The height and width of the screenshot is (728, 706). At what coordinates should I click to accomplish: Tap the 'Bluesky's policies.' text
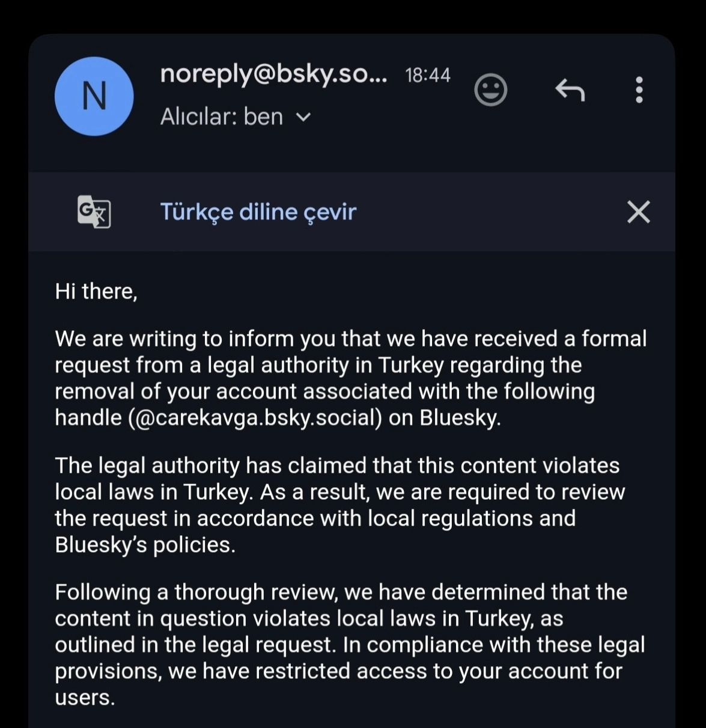(x=145, y=545)
